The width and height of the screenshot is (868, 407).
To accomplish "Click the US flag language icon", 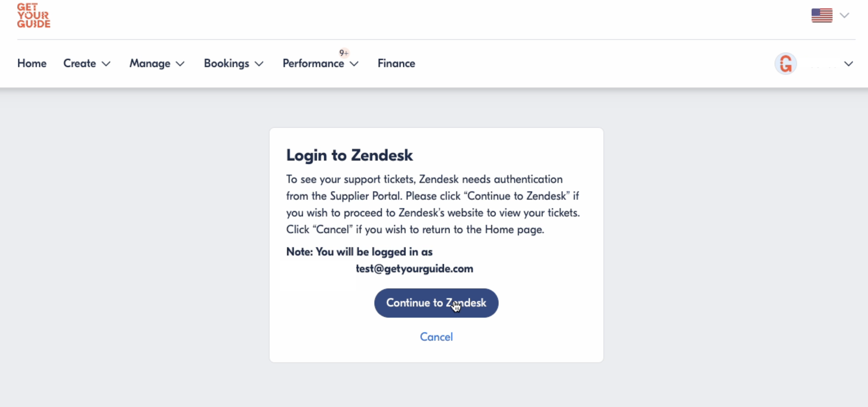I will 822,16.
